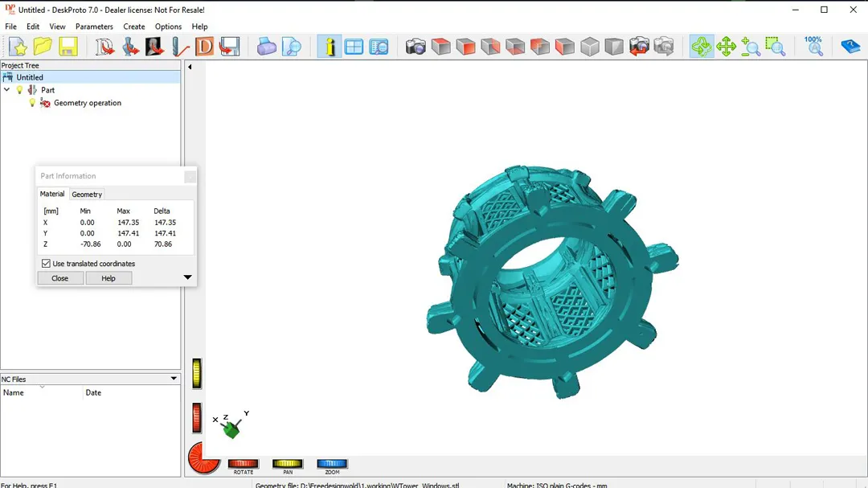
Task: Open a project with the yellow folder icon
Action: pos(43,47)
